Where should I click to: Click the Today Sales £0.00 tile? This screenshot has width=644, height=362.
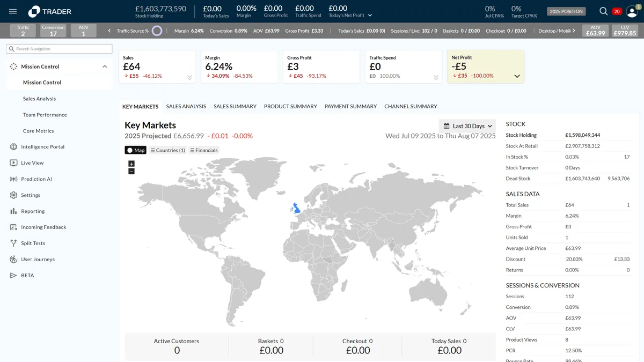click(x=449, y=346)
